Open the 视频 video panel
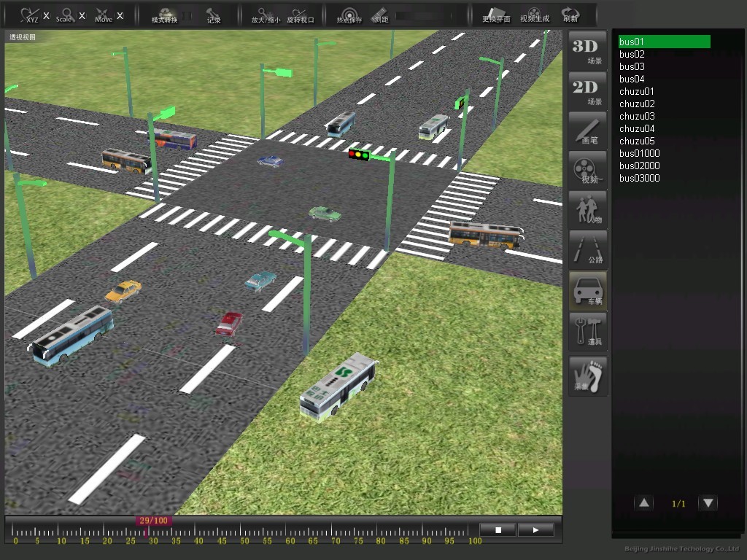The width and height of the screenshot is (747, 560). [x=588, y=171]
